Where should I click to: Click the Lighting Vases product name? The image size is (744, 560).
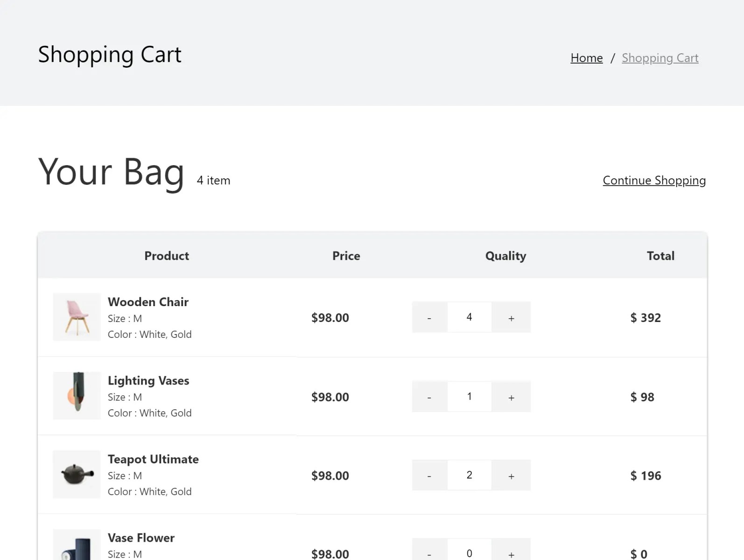(x=148, y=381)
